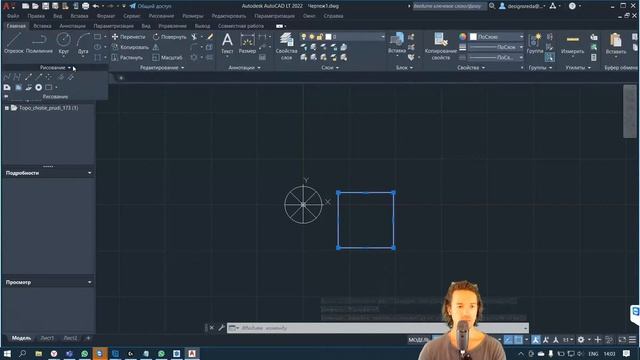Click the Общий доступ share button
This screenshot has width=640, height=360.
coord(150,6)
